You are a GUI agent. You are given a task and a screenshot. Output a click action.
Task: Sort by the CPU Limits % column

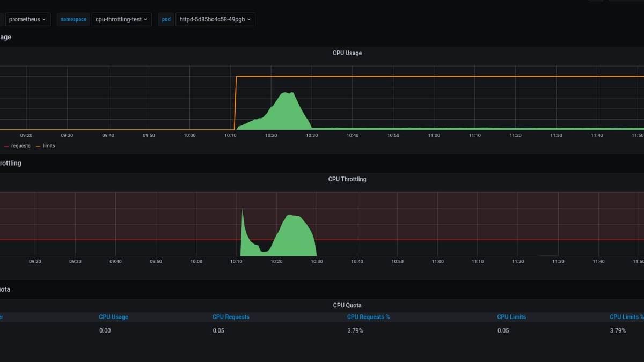[626, 317]
